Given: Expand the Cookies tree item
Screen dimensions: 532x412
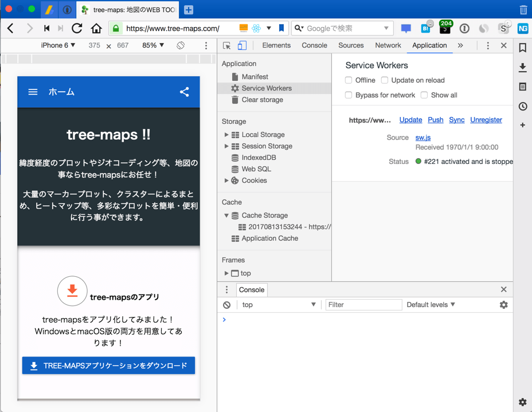Looking at the screenshot, I should (226, 181).
